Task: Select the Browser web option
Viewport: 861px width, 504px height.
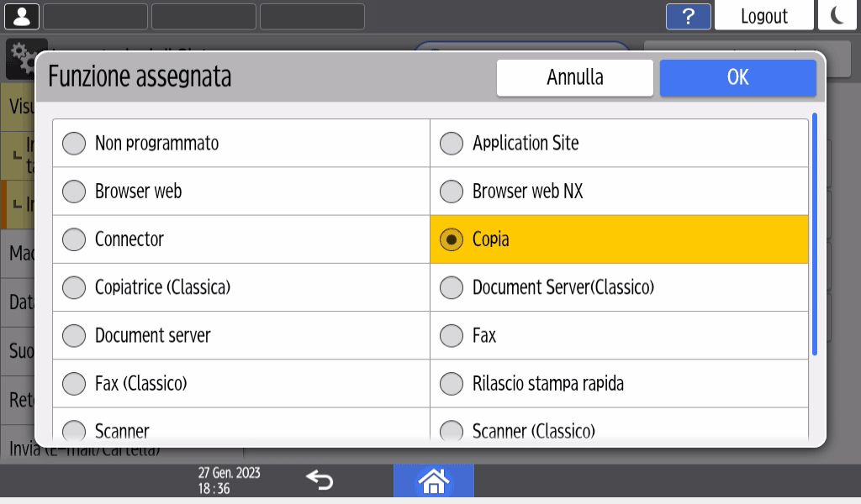Action: click(x=75, y=192)
